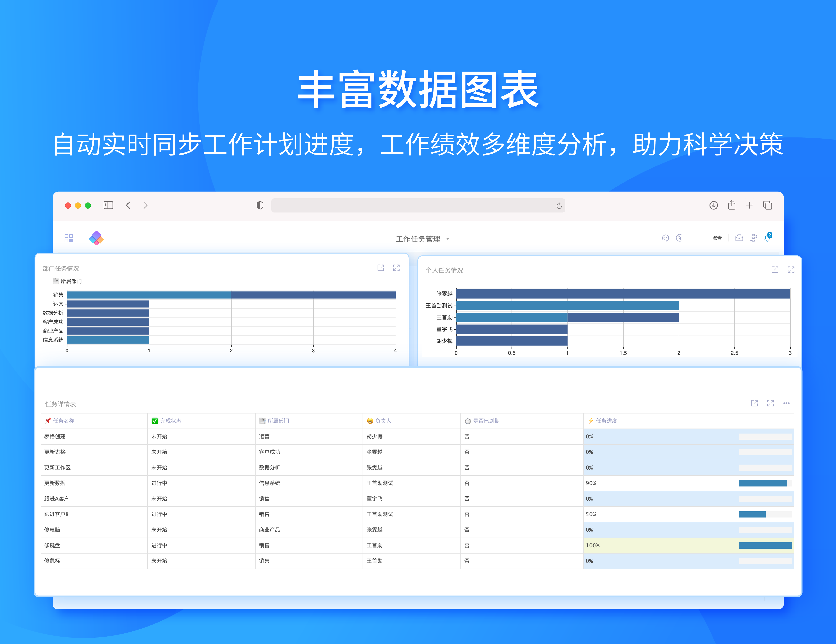Show tab overview icon

767,205
